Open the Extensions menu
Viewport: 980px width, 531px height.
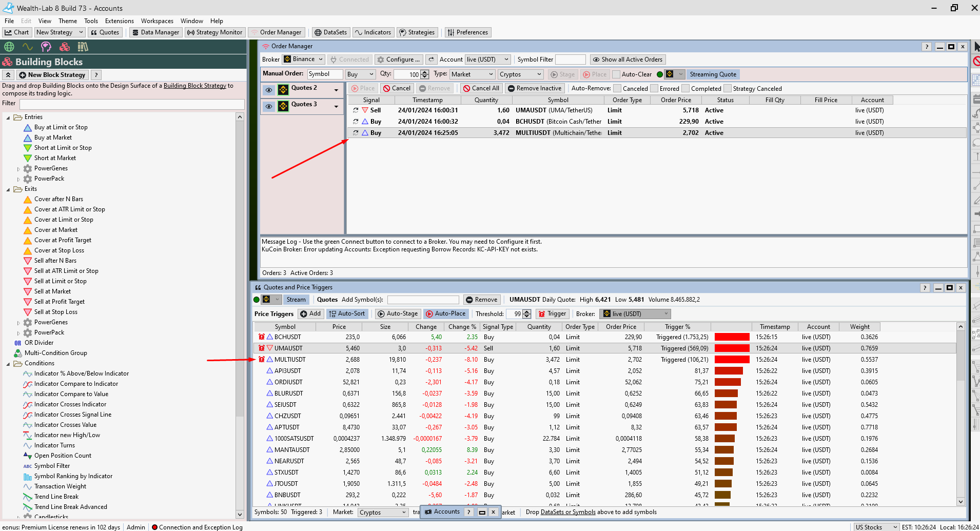click(x=120, y=21)
